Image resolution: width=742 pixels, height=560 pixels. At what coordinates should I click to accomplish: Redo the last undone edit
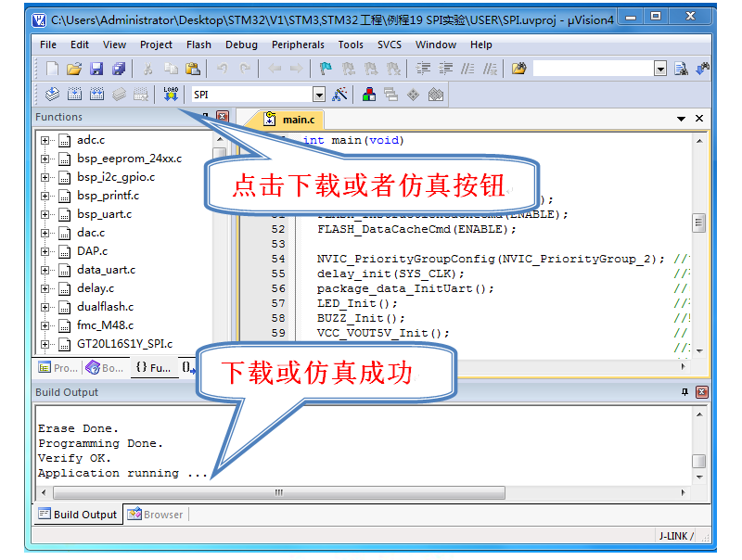245,69
